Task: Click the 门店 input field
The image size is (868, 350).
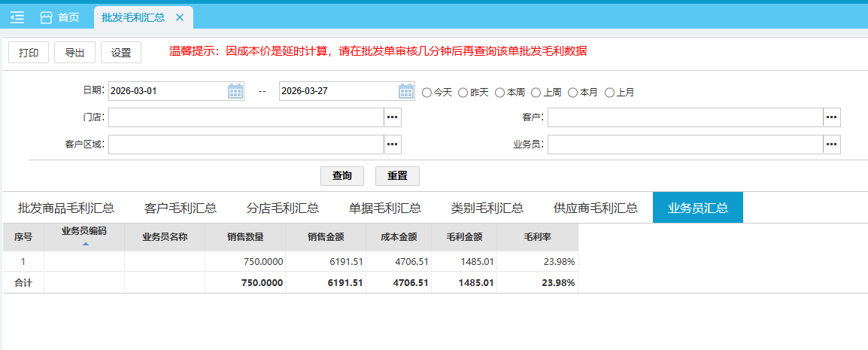Action: click(246, 117)
